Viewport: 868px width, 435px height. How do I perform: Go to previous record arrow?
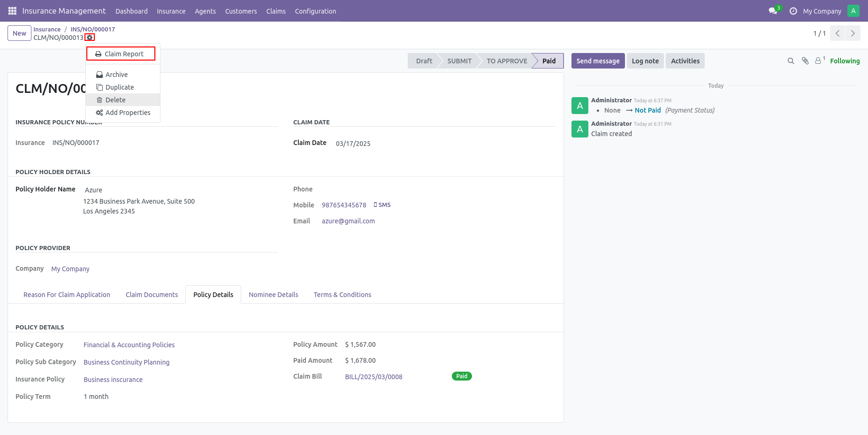pyautogui.click(x=838, y=33)
